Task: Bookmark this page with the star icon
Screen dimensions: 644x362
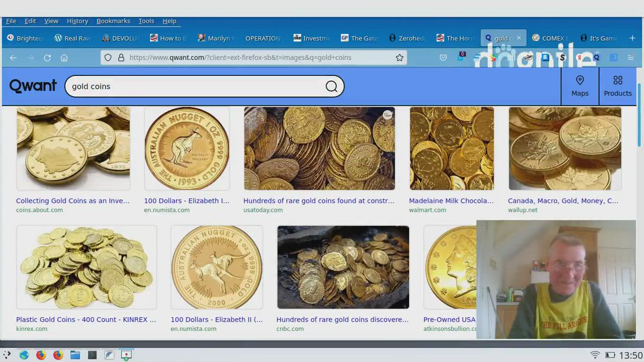Action: click(x=399, y=58)
